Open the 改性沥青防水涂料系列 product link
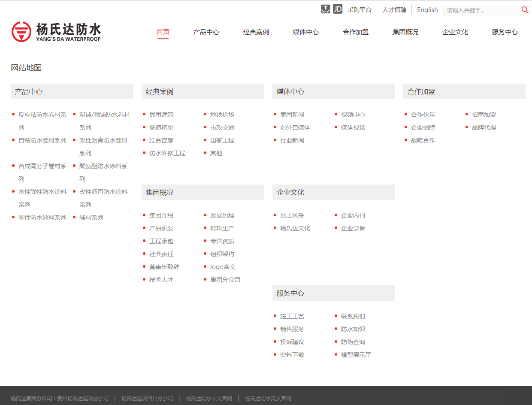Viewport: 532px width, 405px height. 103,198
